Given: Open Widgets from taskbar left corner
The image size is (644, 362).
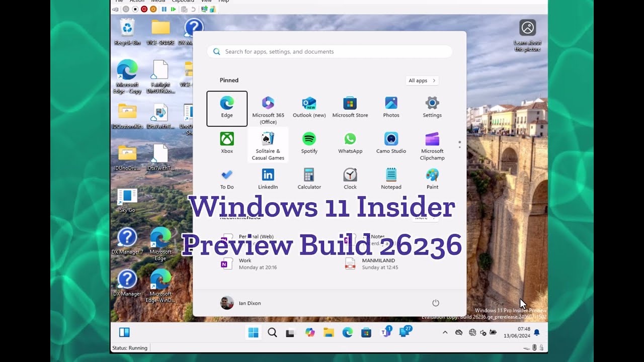Looking at the screenshot, I should pos(124,332).
